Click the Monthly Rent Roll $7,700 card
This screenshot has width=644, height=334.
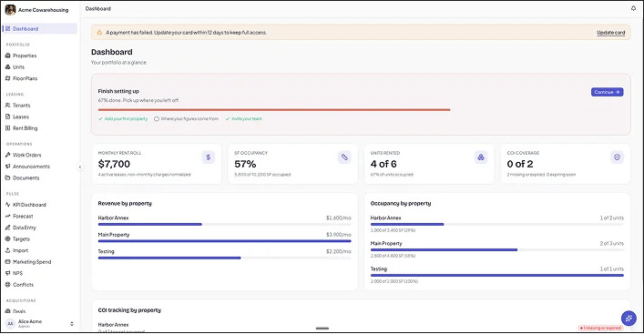coord(157,164)
